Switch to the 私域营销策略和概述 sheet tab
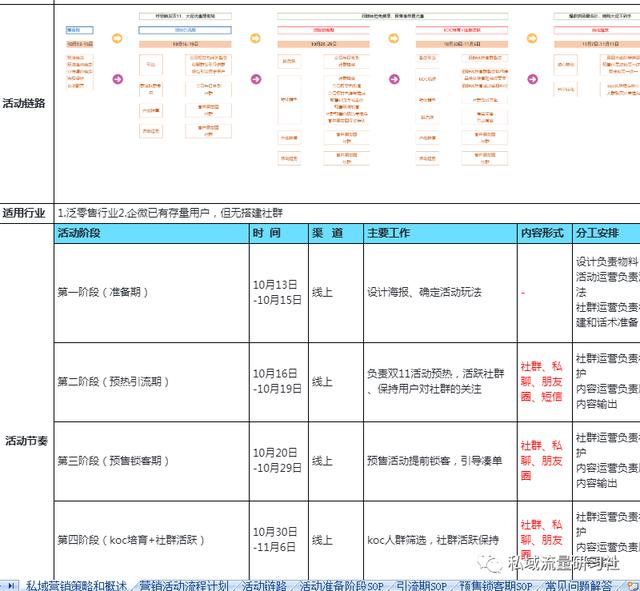 coord(76,586)
